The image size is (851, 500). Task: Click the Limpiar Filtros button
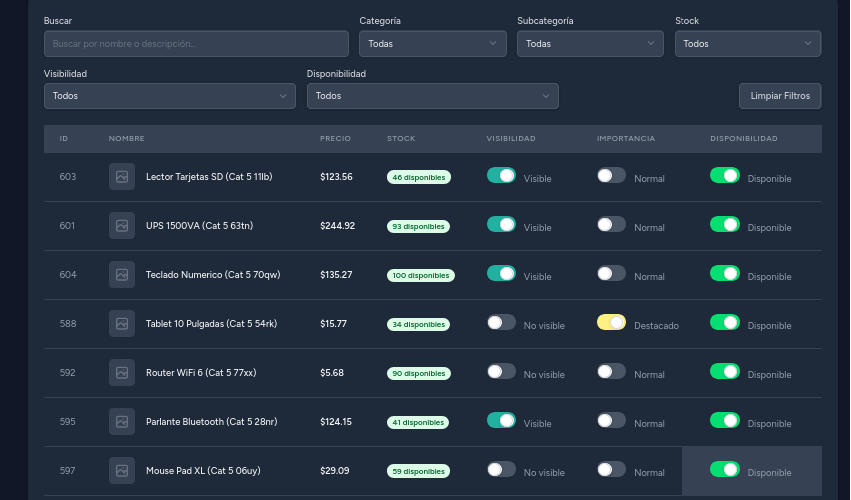[780, 96]
